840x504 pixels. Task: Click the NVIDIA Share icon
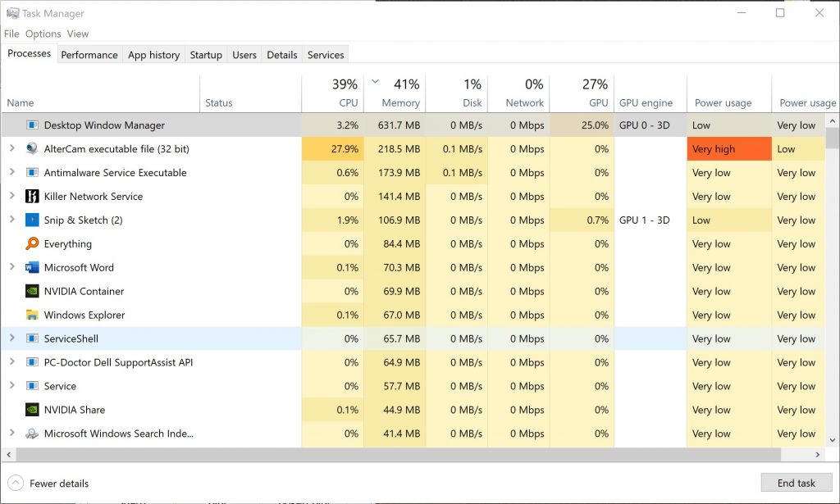coord(32,410)
